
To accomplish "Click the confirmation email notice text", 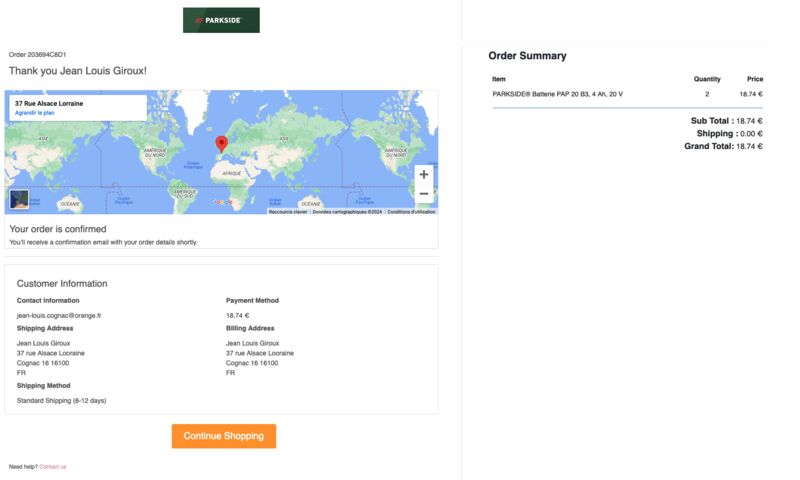I will (103, 242).
